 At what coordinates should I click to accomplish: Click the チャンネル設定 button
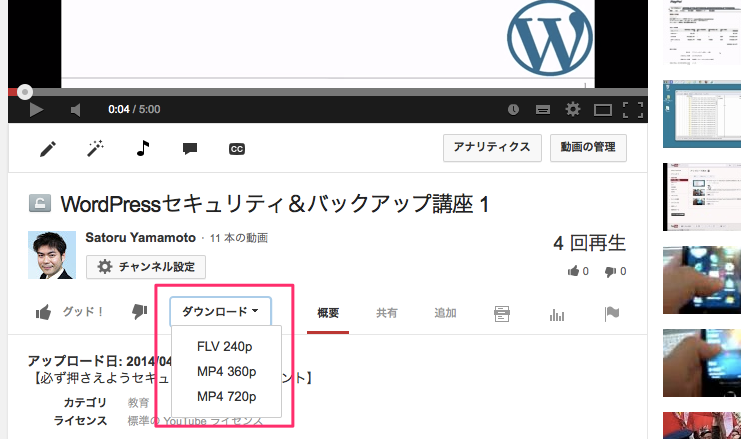pos(146,267)
